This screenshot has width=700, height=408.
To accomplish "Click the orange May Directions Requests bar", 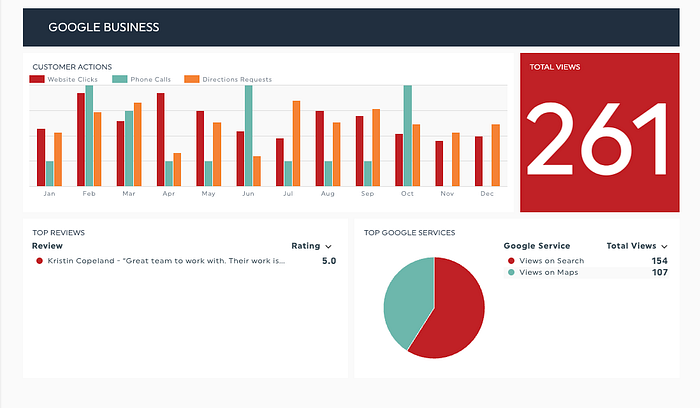I will tap(217, 154).
